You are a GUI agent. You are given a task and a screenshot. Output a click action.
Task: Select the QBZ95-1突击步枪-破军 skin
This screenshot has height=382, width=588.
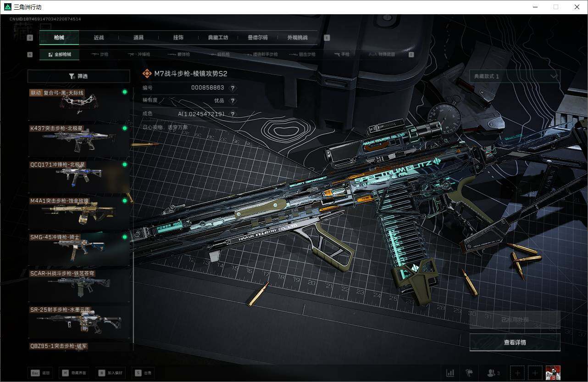coord(79,347)
